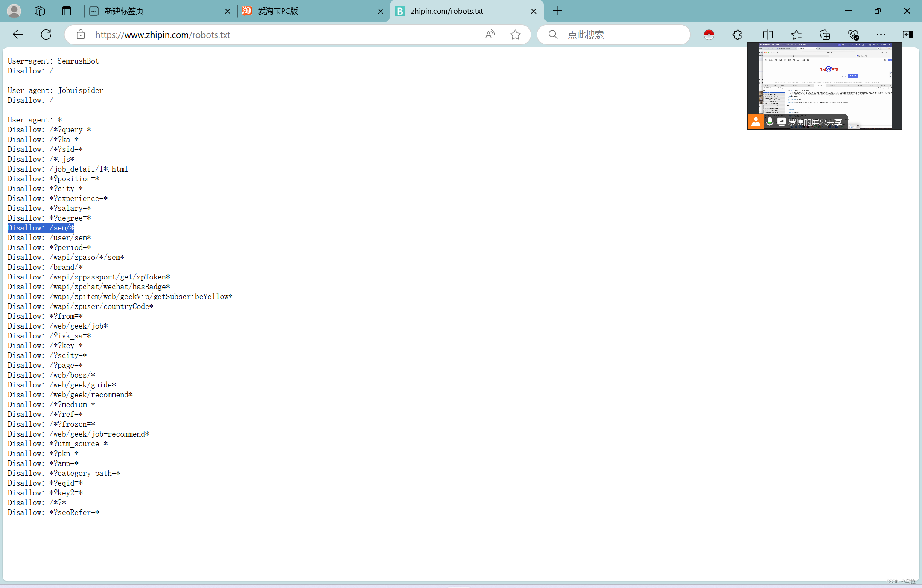The width and height of the screenshot is (922, 588).
Task: Toggle split screen view icon
Action: 767,35
